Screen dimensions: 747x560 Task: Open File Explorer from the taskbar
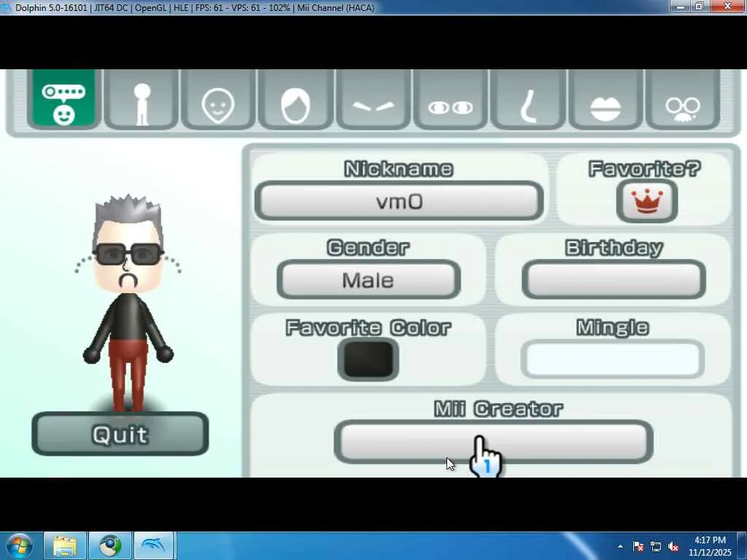(x=65, y=545)
